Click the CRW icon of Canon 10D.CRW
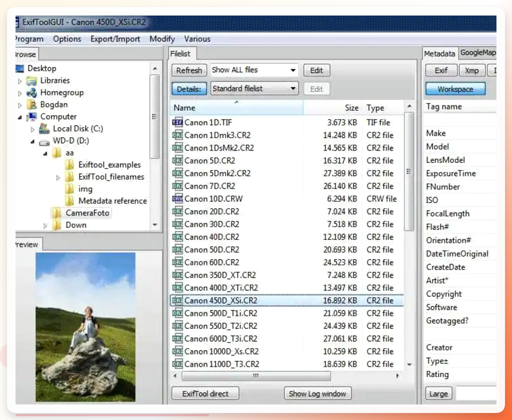Image resolution: width=512 pixels, height=420 pixels. pyautogui.click(x=177, y=199)
